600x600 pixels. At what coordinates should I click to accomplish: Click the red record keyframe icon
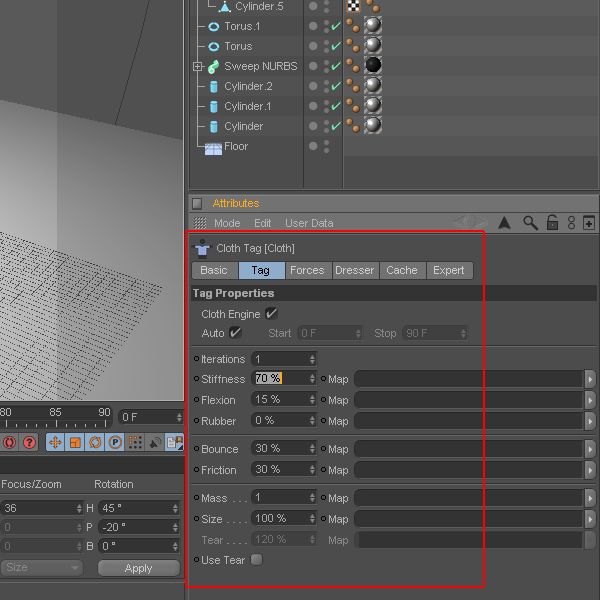(x=10, y=443)
